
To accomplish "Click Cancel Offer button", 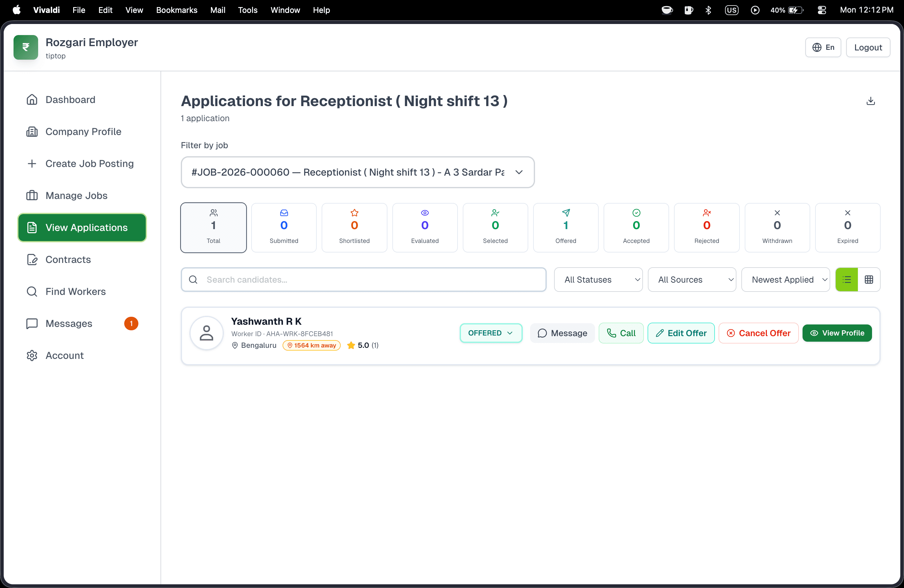I will pyautogui.click(x=759, y=333).
